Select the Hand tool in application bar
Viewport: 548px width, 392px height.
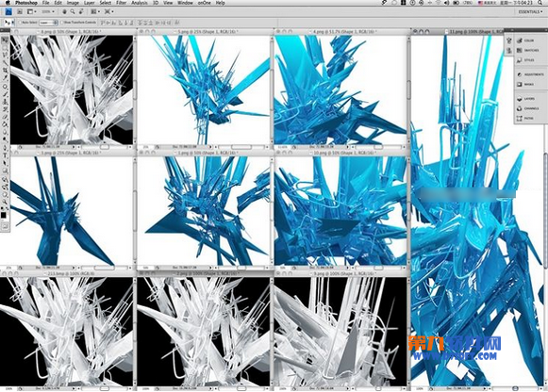[65, 11]
